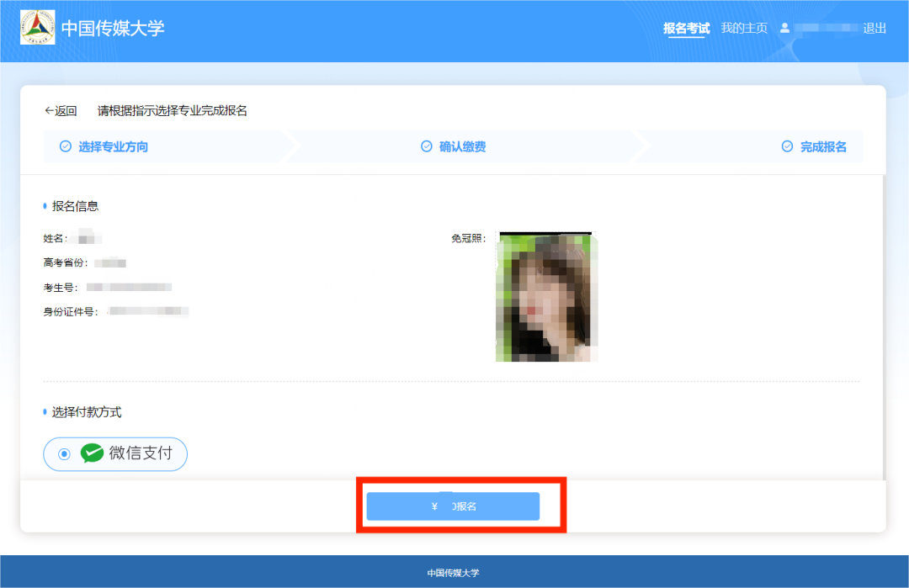Viewport: 909px width, 588px height.
Task: Select the 微信支付 radio button
Action: pyautogui.click(x=64, y=454)
